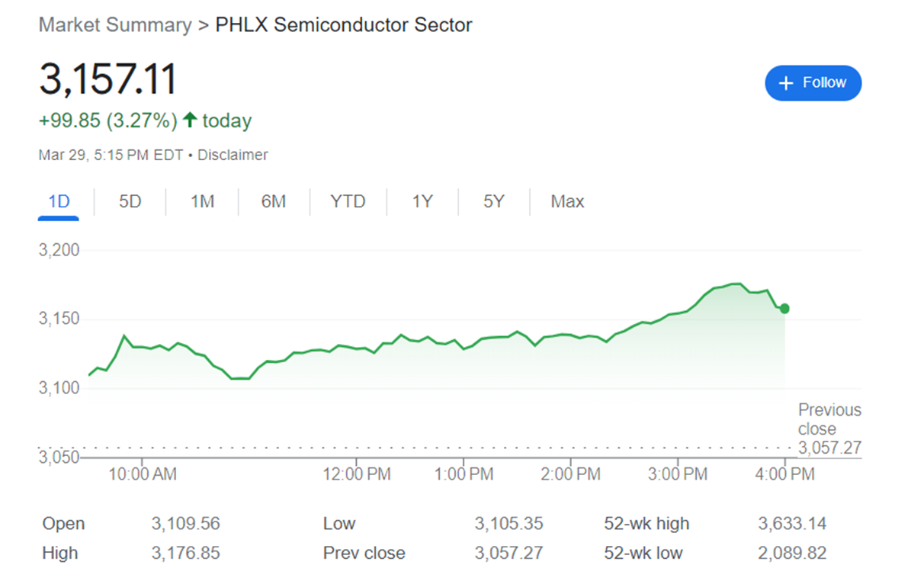The height and width of the screenshot is (581, 924).
Task: Click the Follow button
Action: (813, 83)
